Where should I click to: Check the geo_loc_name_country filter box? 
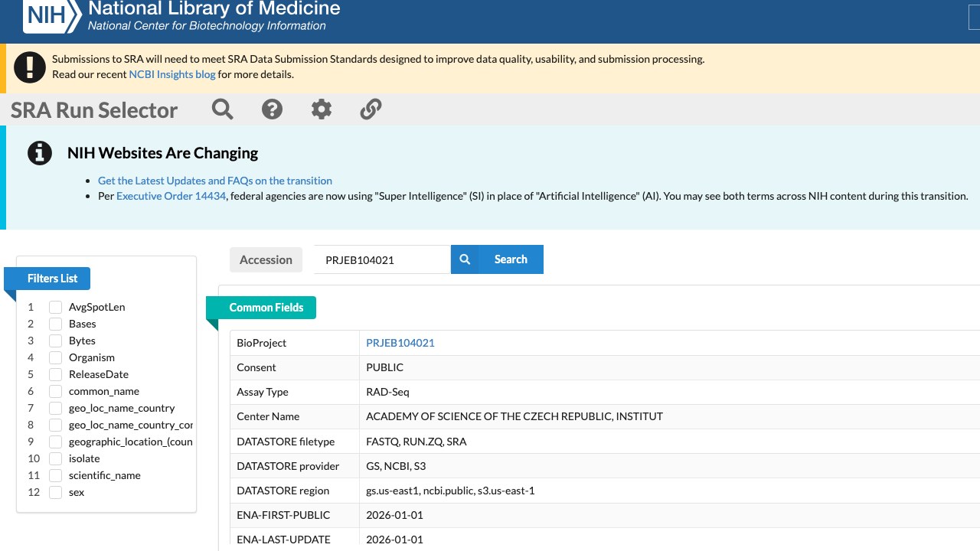point(55,408)
